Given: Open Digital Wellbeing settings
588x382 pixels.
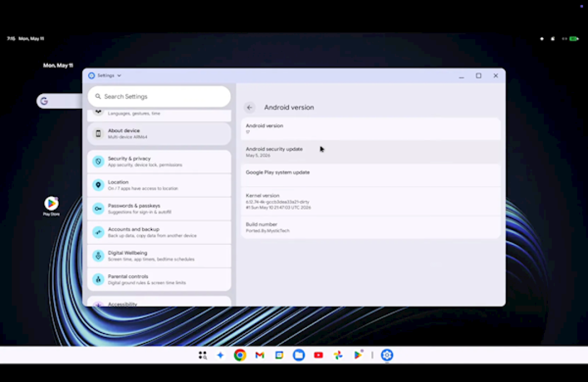Looking at the screenshot, I should [x=159, y=256].
